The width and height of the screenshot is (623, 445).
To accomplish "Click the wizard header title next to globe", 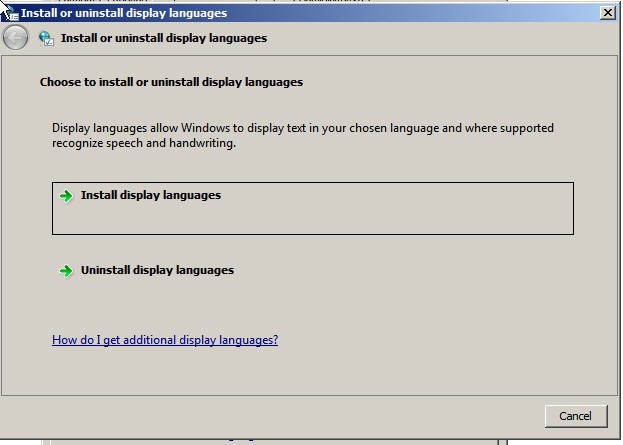I will 164,38.
